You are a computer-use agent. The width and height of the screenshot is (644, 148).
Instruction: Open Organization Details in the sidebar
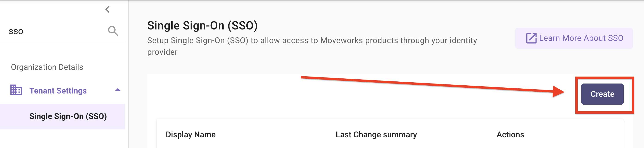[x=47, y=67]
